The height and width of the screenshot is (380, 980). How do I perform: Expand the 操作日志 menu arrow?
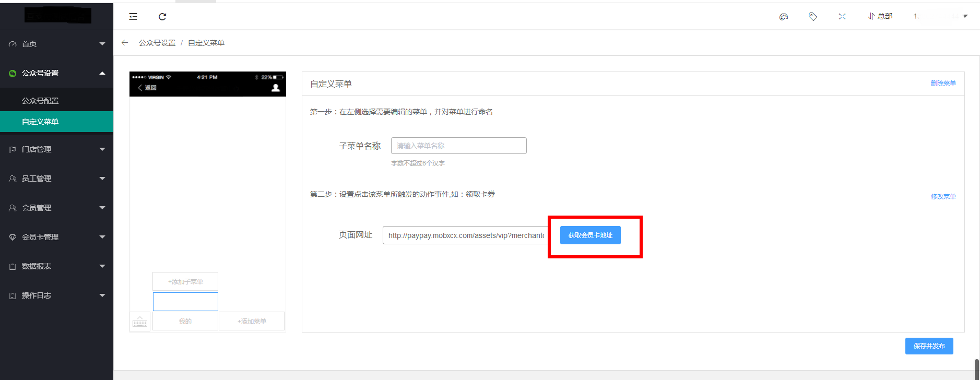(102, 295)
